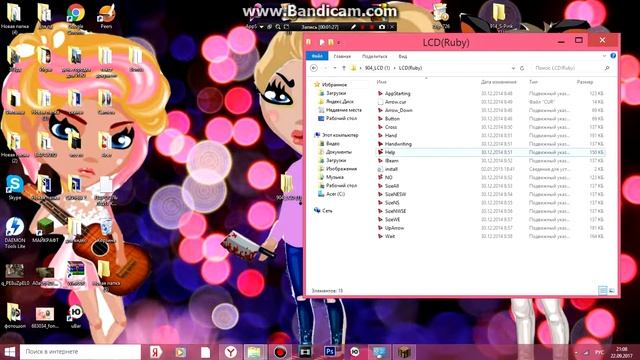
Task: Select the Cross cursor file
Action: tap(391, 127)
